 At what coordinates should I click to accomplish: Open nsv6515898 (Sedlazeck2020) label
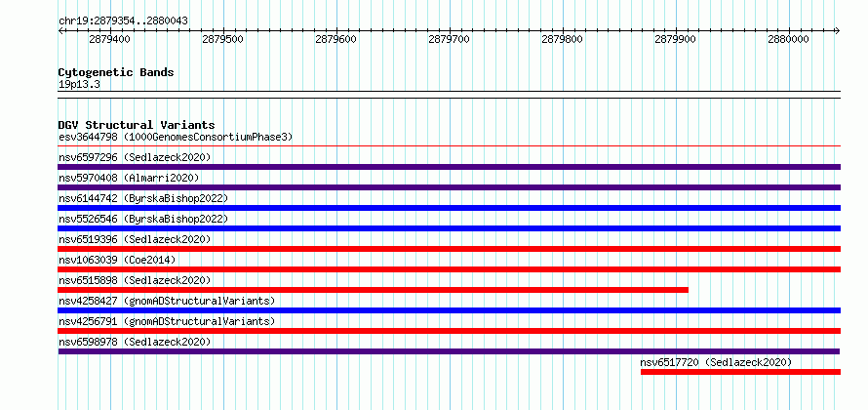point(135,280)
